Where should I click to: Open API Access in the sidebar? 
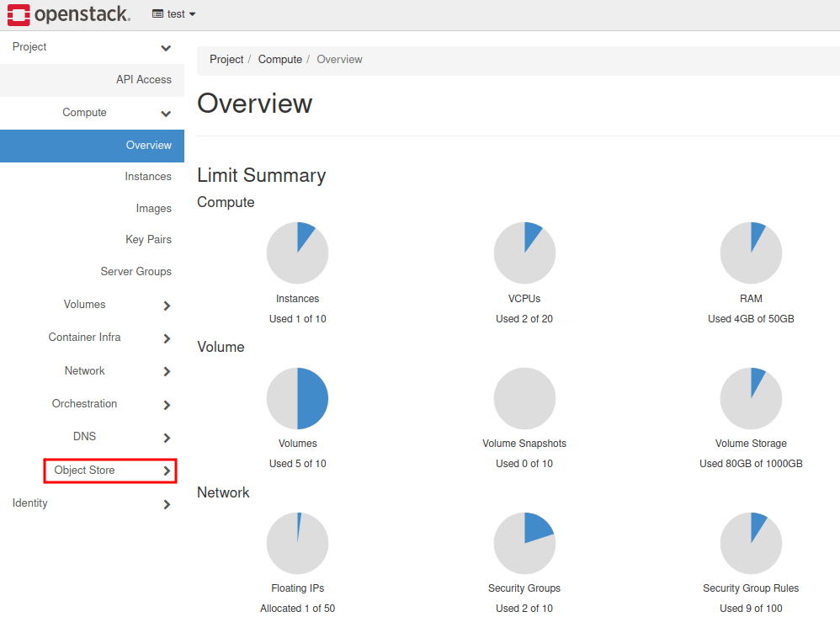[92, 80]
